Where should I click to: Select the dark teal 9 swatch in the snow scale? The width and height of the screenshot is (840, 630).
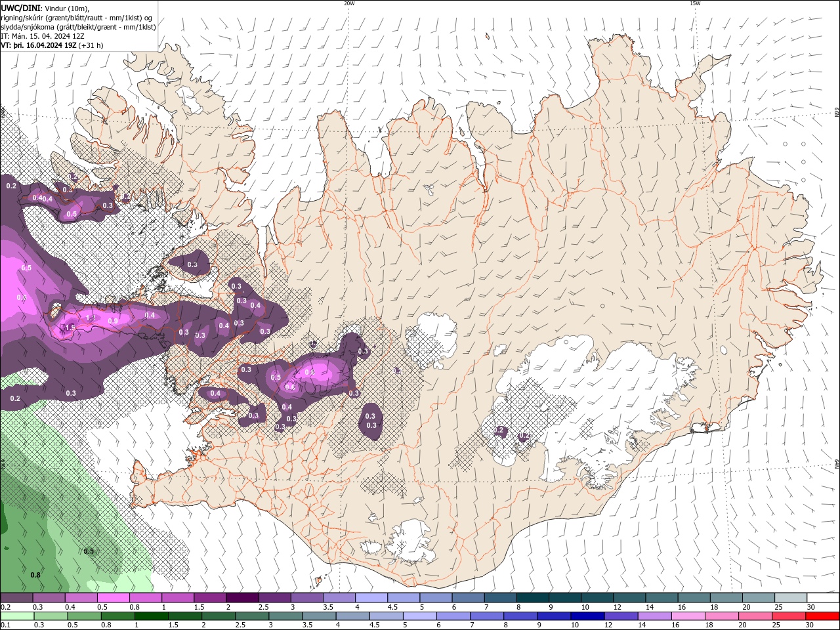[532, 598]
